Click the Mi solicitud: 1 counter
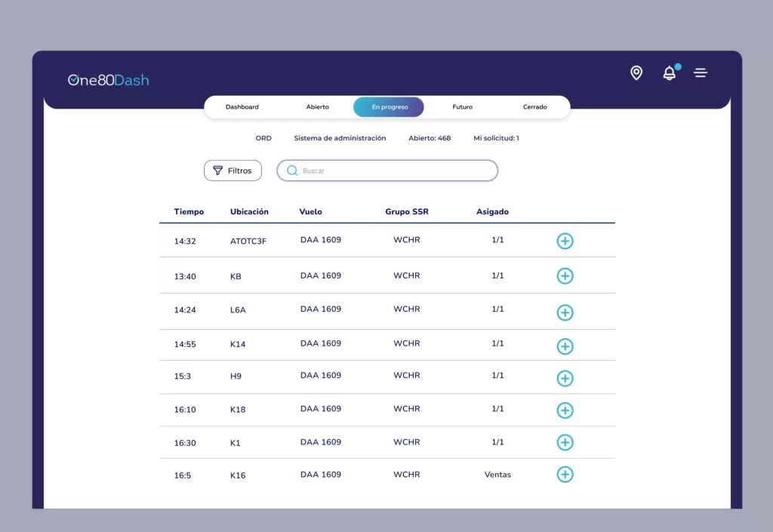The image size is (773, 532). (497, 138)
